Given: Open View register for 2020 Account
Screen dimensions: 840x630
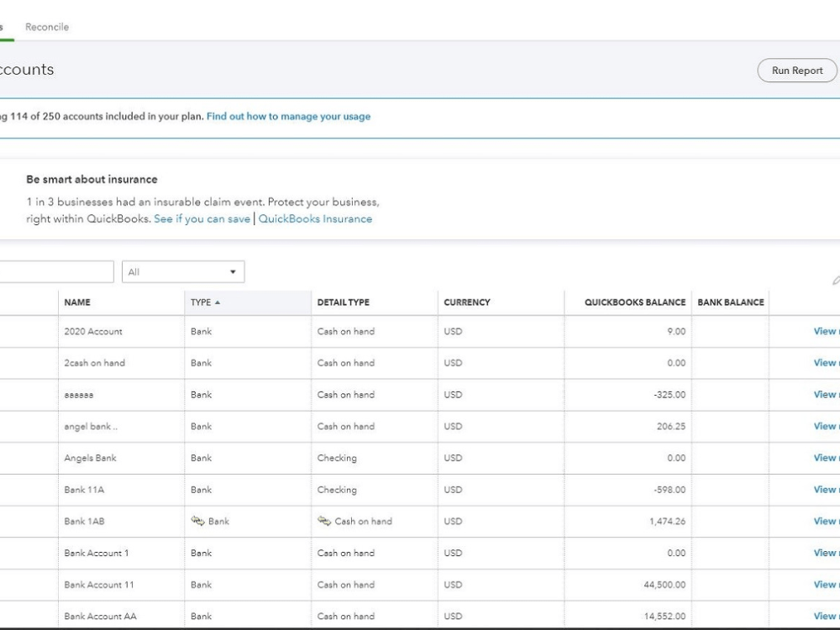Looking at the screenshot, I should (x=826, y=331).
